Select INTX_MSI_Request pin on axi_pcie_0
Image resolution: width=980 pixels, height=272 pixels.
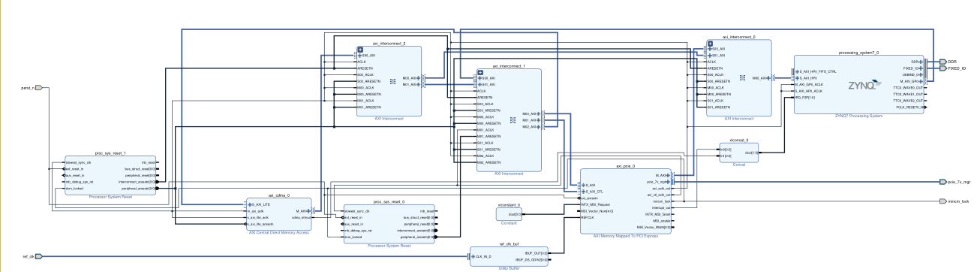594,204
